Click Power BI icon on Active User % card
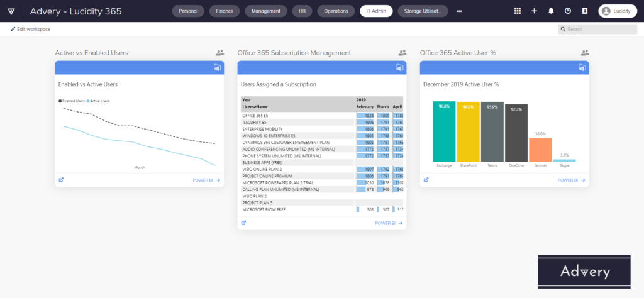 click(582, 68)
